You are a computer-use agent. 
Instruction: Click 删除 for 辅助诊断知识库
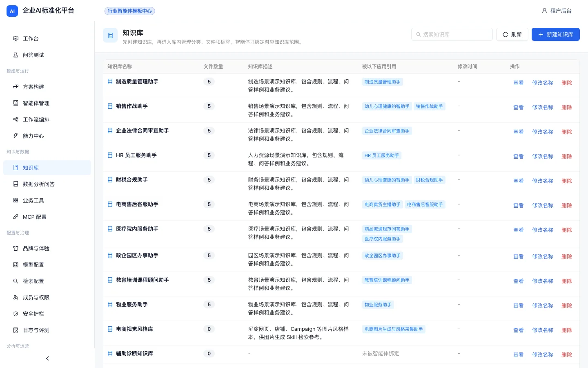(x=567, y=355)
